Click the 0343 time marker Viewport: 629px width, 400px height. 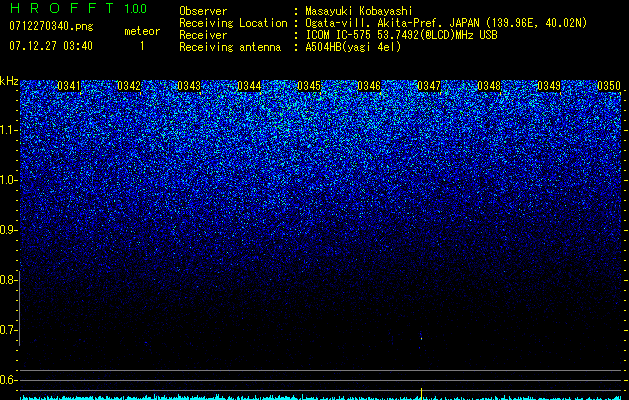tap(189, 86)
